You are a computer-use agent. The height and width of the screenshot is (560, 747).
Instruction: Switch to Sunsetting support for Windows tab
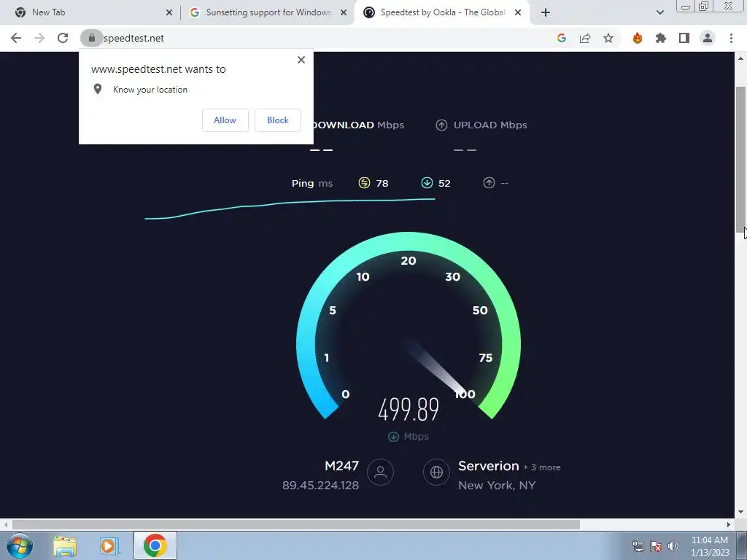tap(268, 12)
